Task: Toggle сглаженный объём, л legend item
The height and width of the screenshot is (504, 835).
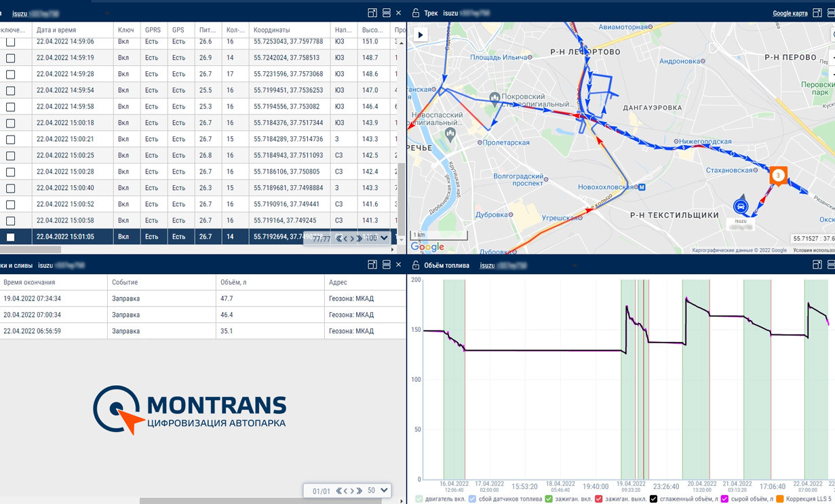Action: coord(654,499)
